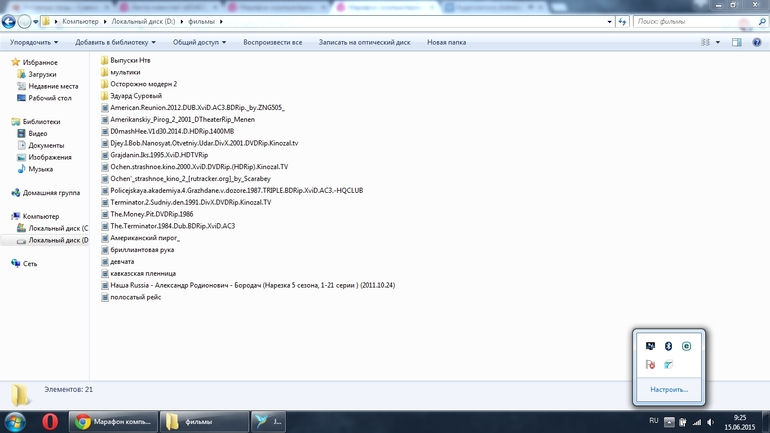770x433 pixels.
Task: Open recent locations dropdown next to forward arrow
Action: pos(35,22)
